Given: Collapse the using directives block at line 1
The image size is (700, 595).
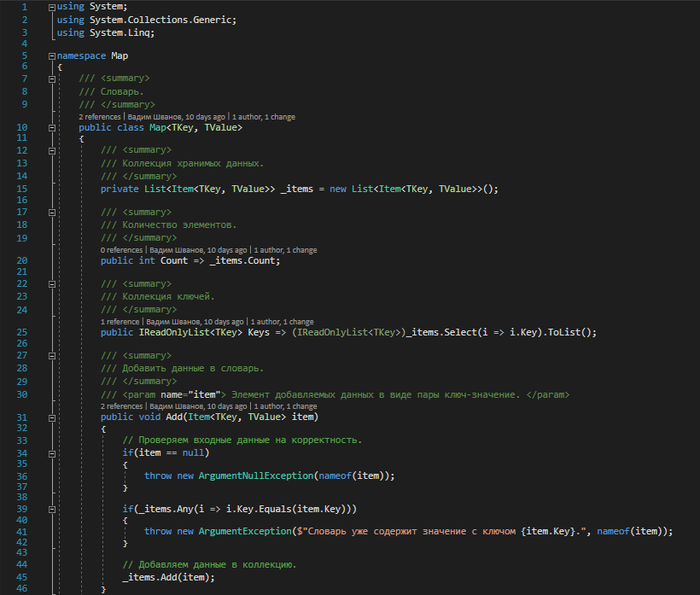Looking at the screenshot, I should 52,7.
